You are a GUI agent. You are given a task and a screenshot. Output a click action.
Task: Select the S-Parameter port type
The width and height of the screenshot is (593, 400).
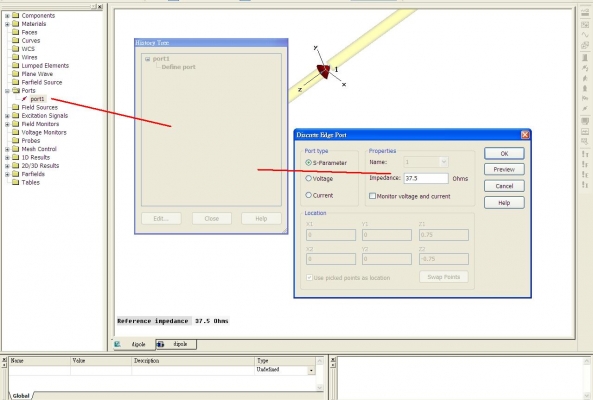(x=309, y=163)
